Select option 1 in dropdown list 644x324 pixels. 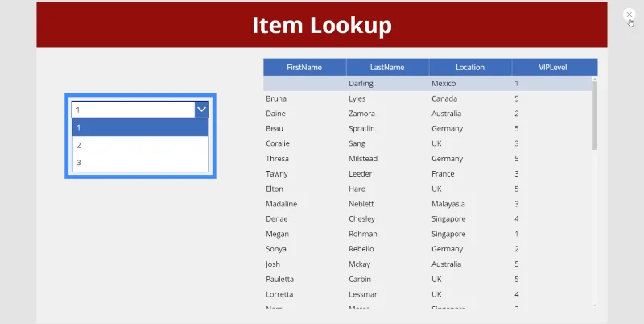[x=140, y=127]
